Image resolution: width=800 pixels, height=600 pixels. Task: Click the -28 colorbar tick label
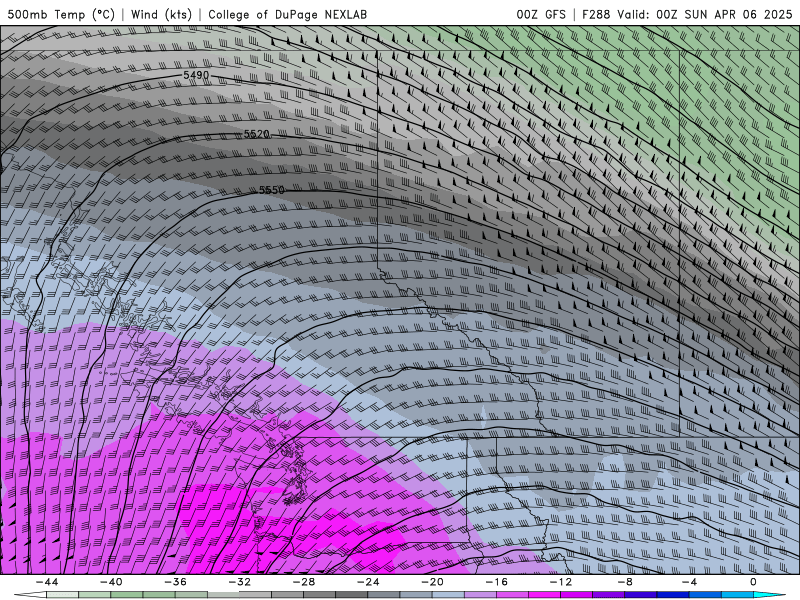304,582
